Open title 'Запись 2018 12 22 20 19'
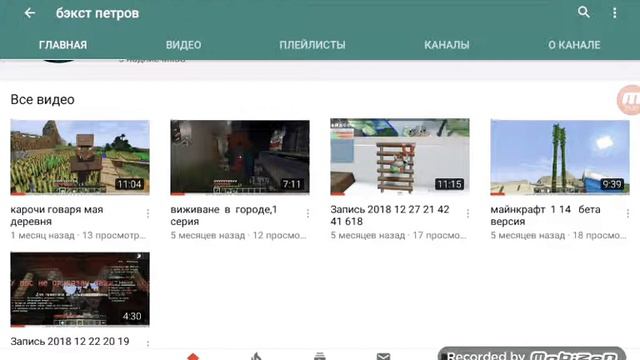This screenshot has width=640, height=360. tap(70, 341)
